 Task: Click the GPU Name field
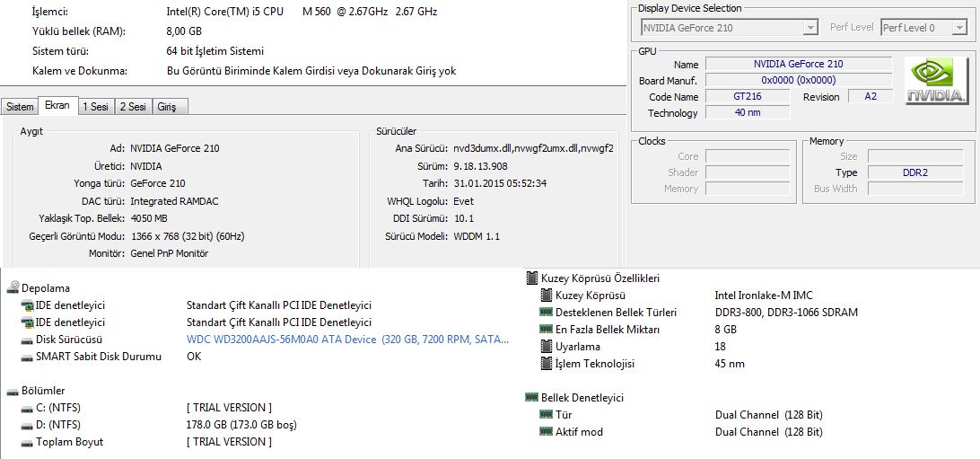tap(798, 65)
